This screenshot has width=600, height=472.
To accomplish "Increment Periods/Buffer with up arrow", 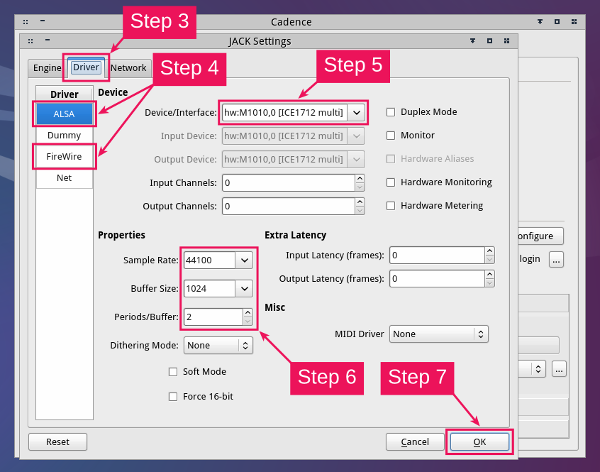I will 248,313.
